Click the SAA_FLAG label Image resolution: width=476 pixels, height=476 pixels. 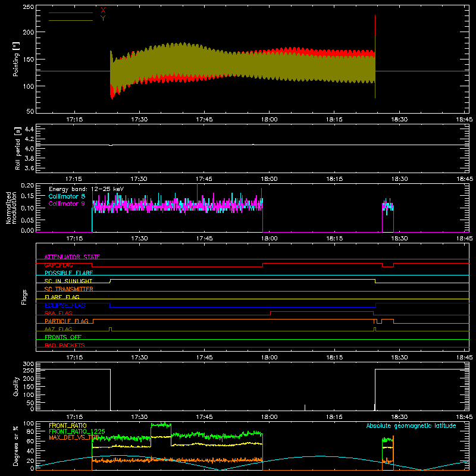click(58, 313)
